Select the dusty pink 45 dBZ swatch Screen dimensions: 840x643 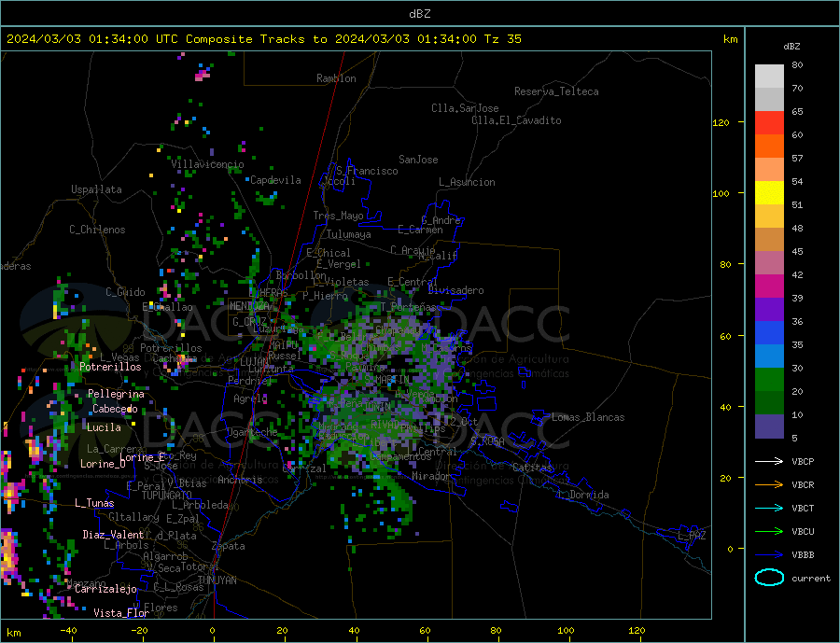(x=769, y=263)
